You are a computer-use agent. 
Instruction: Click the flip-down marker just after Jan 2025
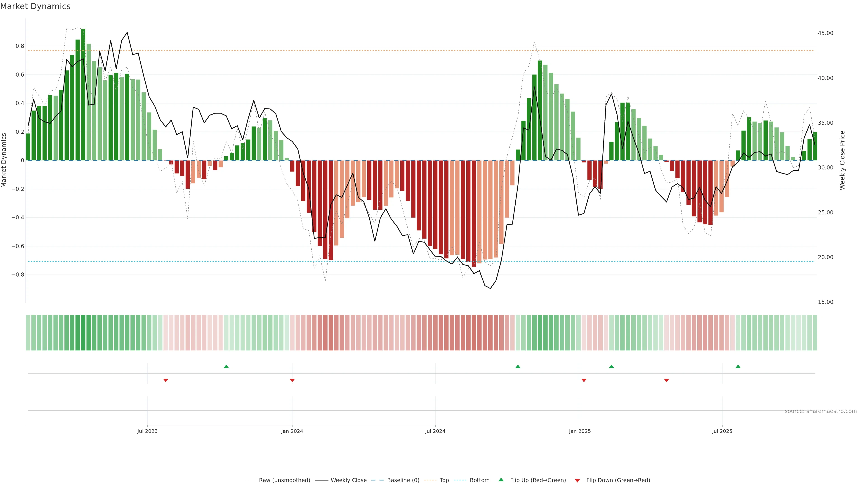click(584, 380)
